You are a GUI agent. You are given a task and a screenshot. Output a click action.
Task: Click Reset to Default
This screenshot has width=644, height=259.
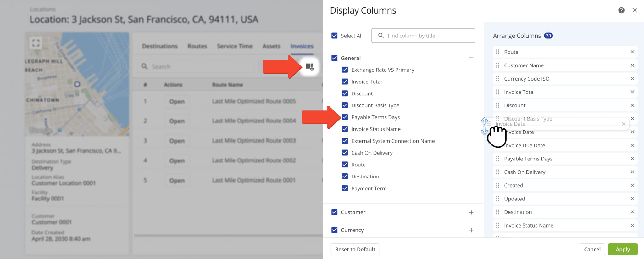tap(355, 249)
